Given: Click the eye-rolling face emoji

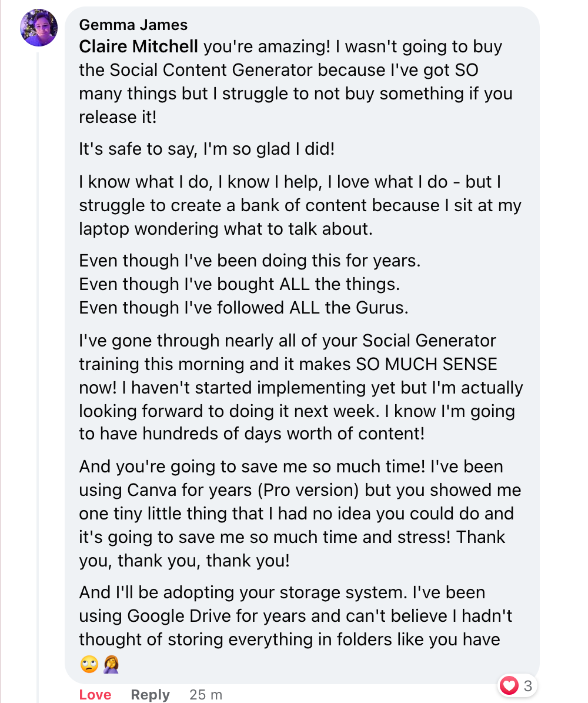Looking at the screenshot, I should pyautogui.click(x=89, y=664).
